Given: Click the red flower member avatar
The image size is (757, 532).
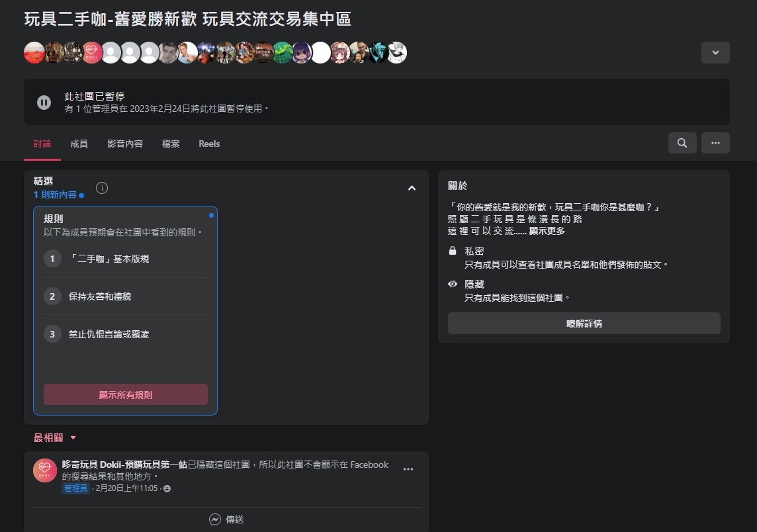Looking at the screenshot, I should (34, 53).
